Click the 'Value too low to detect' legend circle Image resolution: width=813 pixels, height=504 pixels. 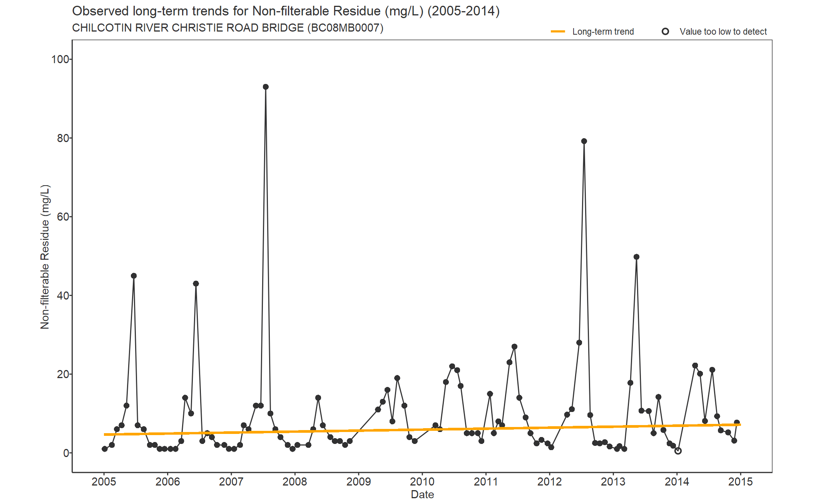665,32
